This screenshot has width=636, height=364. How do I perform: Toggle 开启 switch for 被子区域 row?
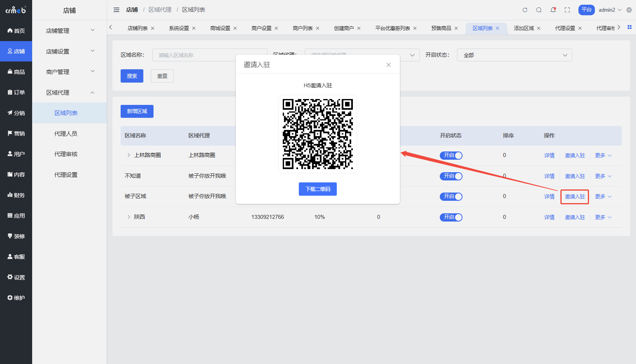tap(451, 196)
